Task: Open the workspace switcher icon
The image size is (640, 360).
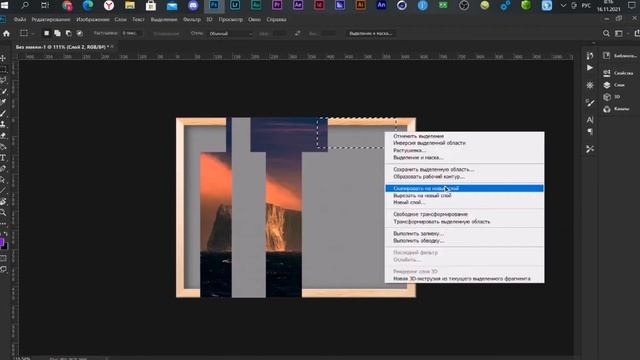Action: (619, 33)
